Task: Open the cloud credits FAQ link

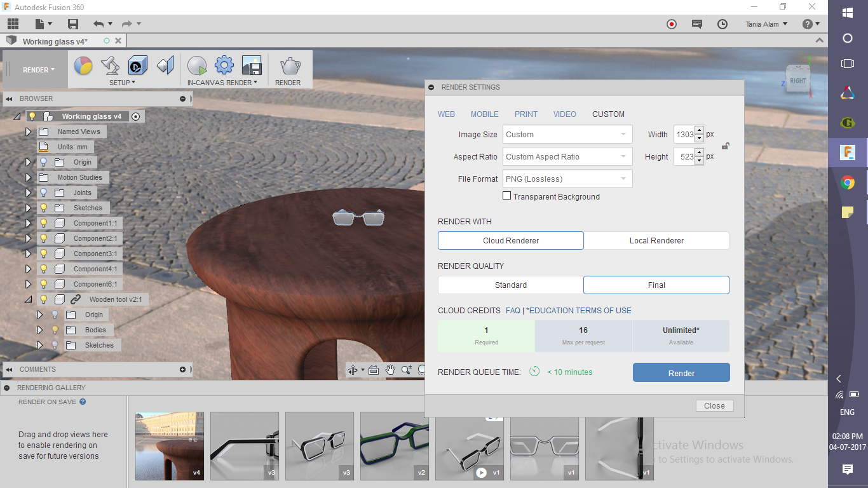Action: tap(513, 311)
